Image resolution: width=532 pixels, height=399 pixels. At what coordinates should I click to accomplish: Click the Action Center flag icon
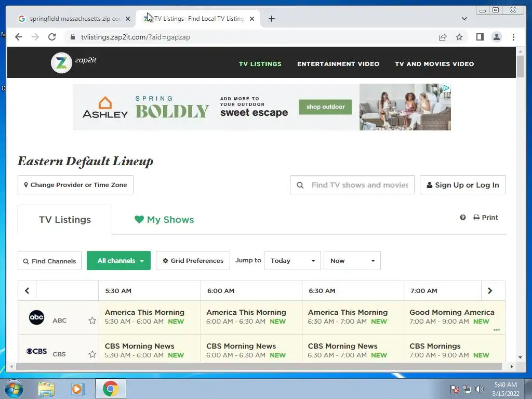tap(454, 389)
